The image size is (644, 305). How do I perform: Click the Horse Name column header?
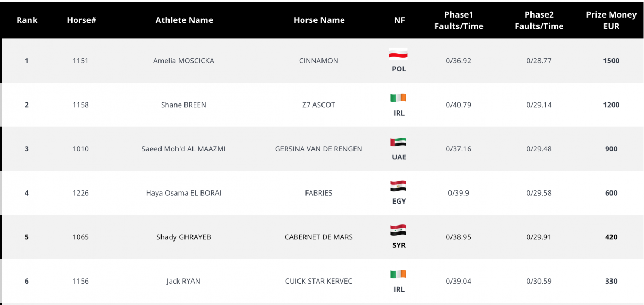click(319, 20)
